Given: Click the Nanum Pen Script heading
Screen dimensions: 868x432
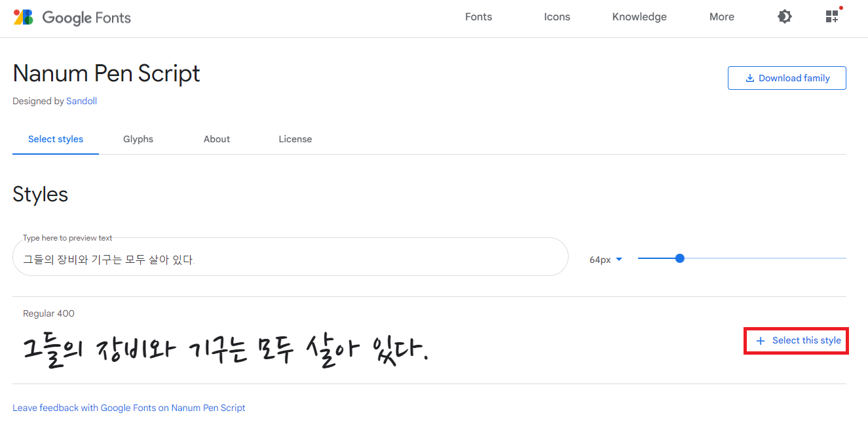Looking at the screenshot, I should click(x=106, y=73).
